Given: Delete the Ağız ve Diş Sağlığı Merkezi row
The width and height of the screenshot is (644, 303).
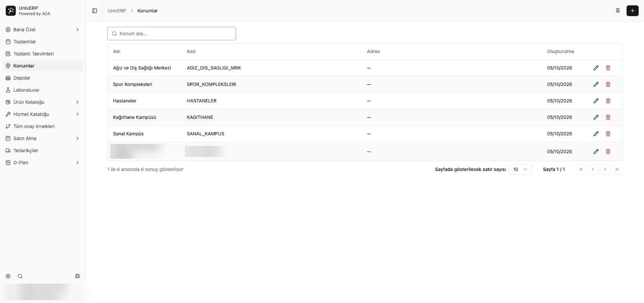Looking at the screenshot, I should tap(608, 68).
